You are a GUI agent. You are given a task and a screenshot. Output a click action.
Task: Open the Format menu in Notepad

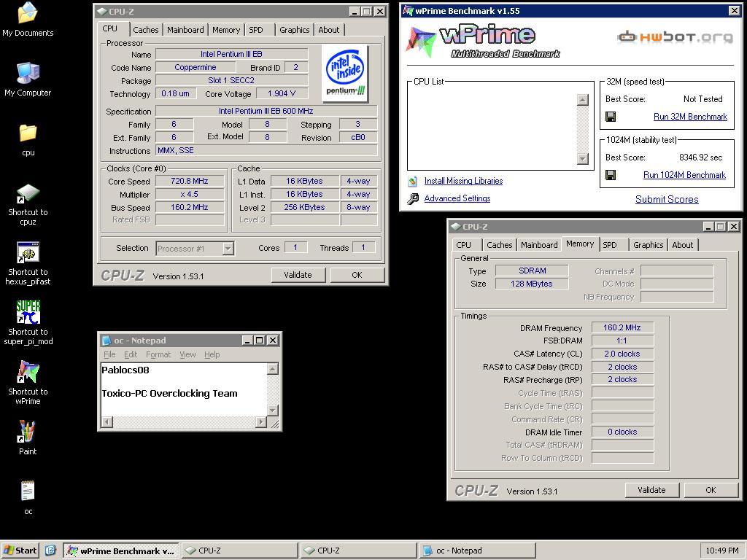158,354
